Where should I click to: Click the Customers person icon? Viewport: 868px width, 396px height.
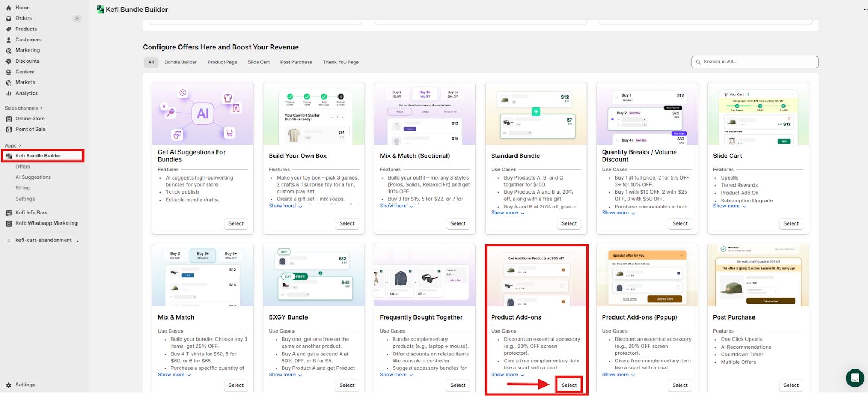click(9, 40)
